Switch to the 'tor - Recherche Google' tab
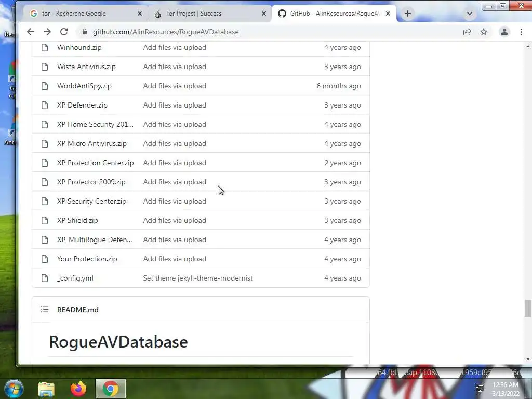This screenshot has height=399, width=532. coord(85,14)
